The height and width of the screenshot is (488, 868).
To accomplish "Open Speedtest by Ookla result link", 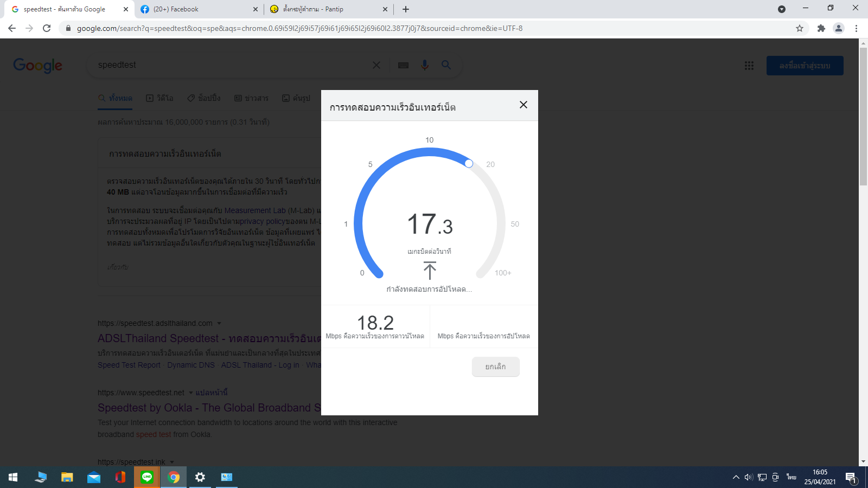I will [209, 408].
